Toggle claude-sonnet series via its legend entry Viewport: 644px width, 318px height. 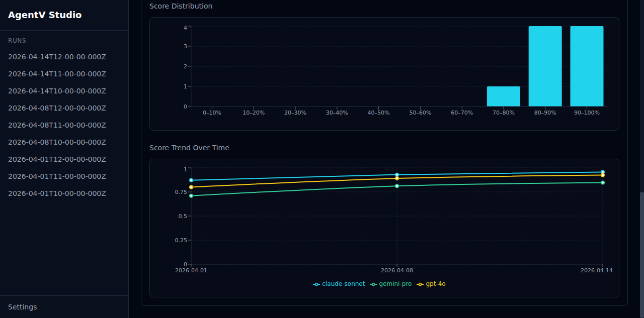pyautogui.click(x=339, y=284)
